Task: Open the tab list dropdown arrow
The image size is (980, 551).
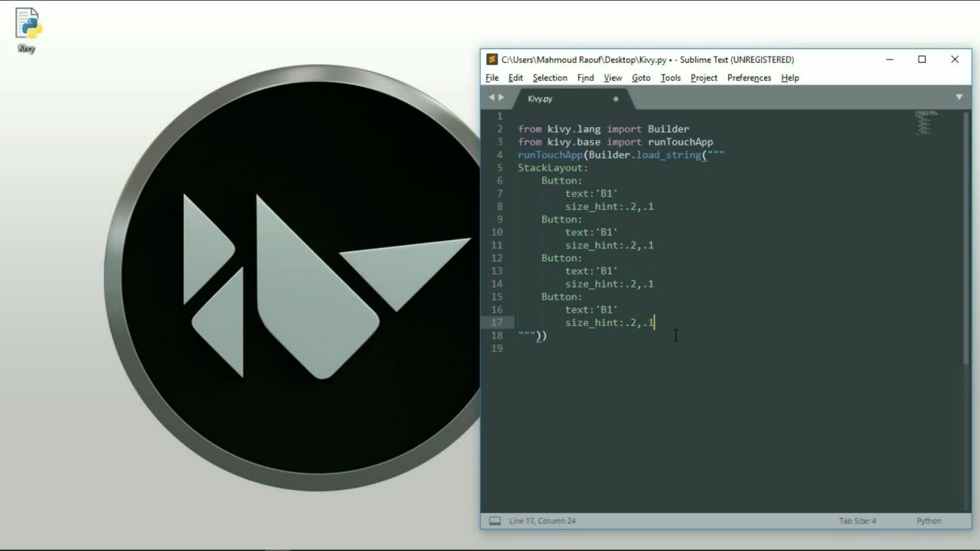Action: tap(959, 97)
